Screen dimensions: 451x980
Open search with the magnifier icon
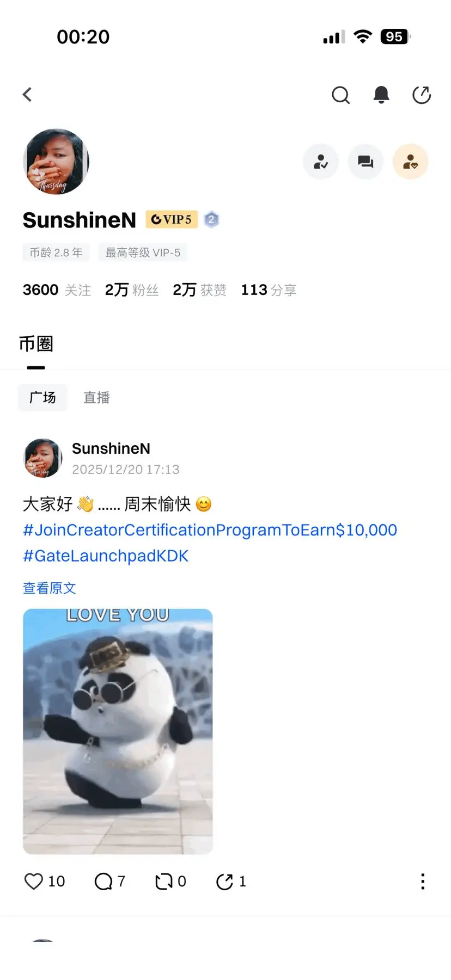340,95
